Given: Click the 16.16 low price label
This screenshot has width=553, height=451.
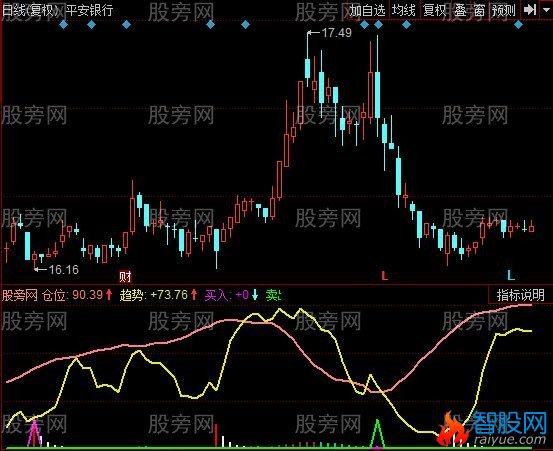Looking at the screenshot, I should click(x=63, y=270).
